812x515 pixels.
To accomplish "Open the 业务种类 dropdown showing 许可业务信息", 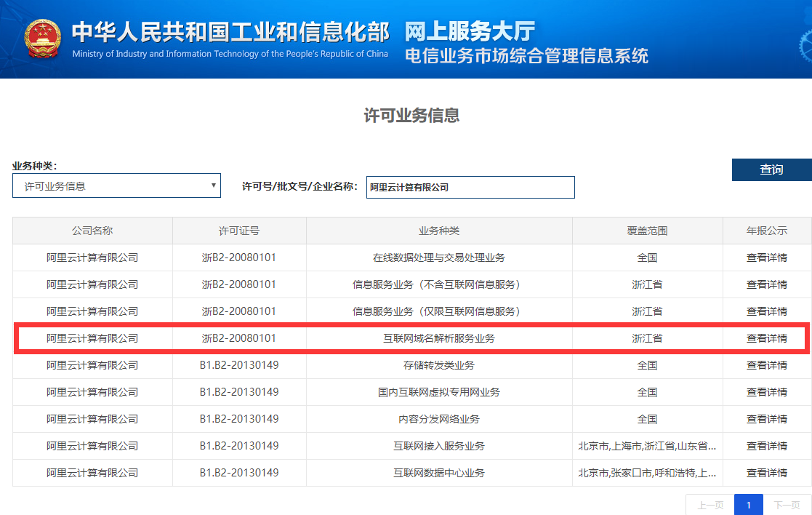I will pyautogui.click(x=116, y=185).
